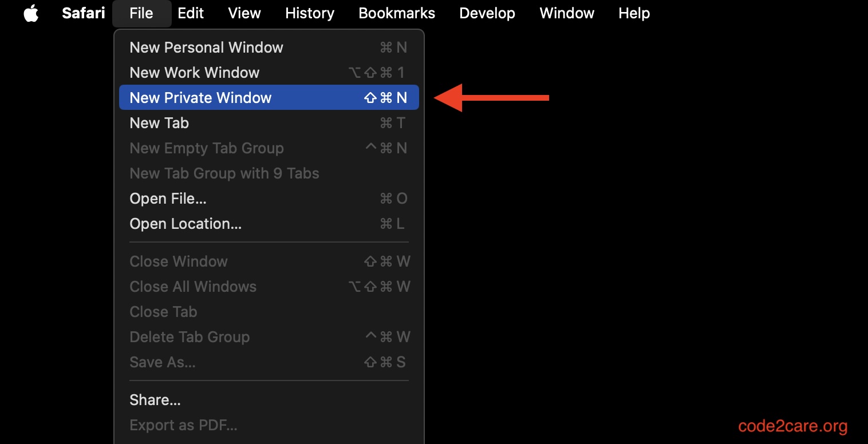Open a New Work Window
868x444 pixels.
[195, 73]
